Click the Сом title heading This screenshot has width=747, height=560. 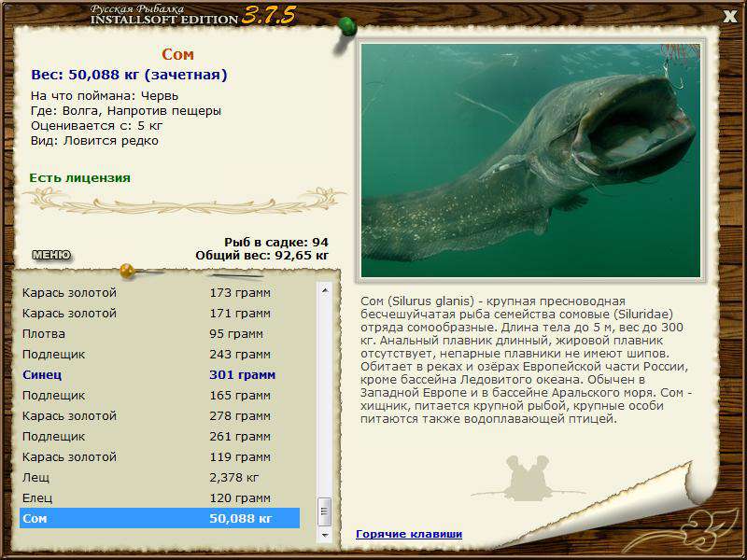pos(177,54)
